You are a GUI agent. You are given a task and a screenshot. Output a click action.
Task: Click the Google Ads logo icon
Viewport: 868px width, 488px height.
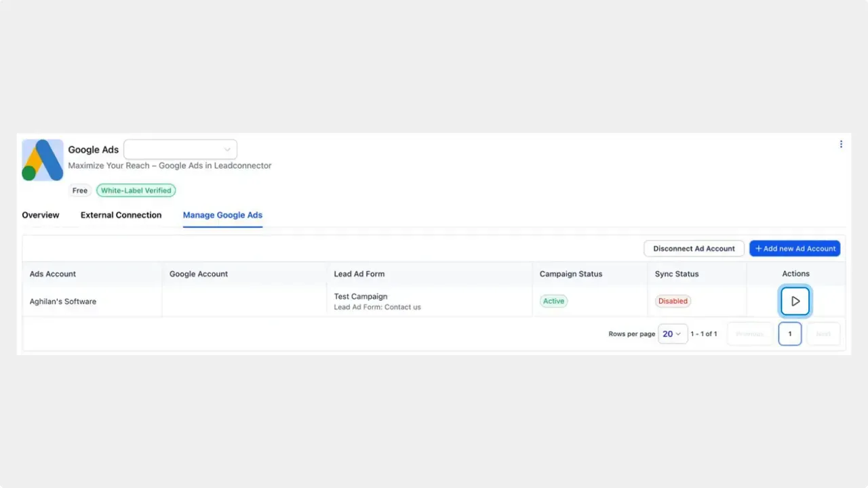pyautogui.click(x=42, y=159)
